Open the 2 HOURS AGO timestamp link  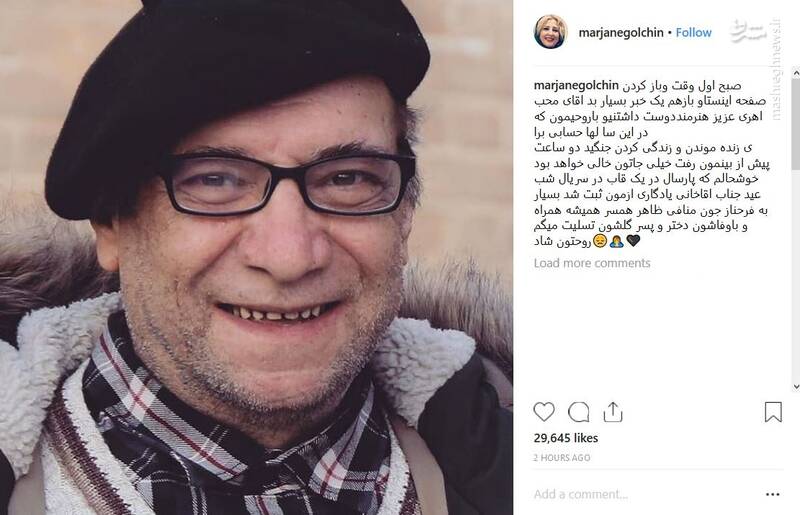tap(562, 458)
